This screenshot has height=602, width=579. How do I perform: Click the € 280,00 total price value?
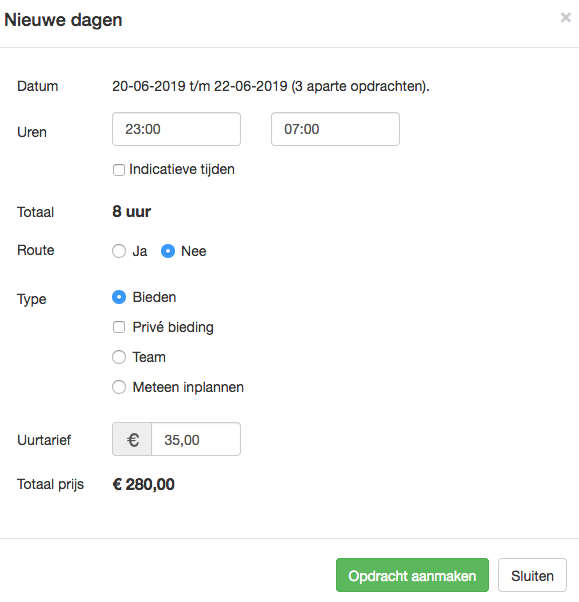[144, 484]
